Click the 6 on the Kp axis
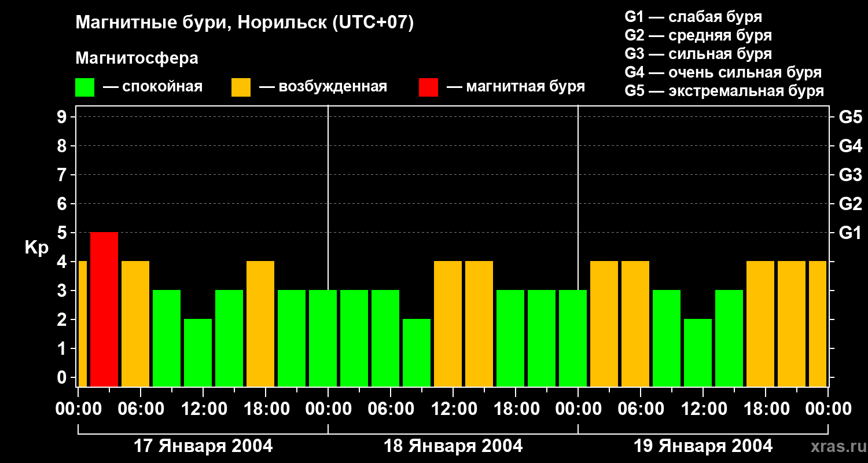 tap(62, 204)
